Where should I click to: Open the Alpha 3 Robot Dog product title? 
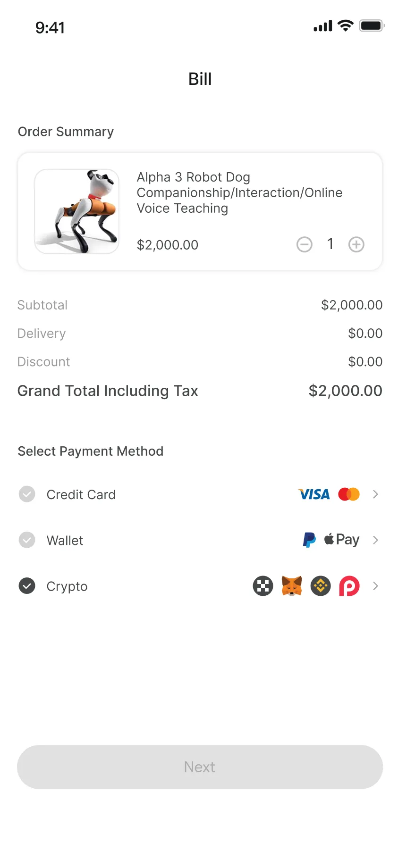[x=239, y=192]
